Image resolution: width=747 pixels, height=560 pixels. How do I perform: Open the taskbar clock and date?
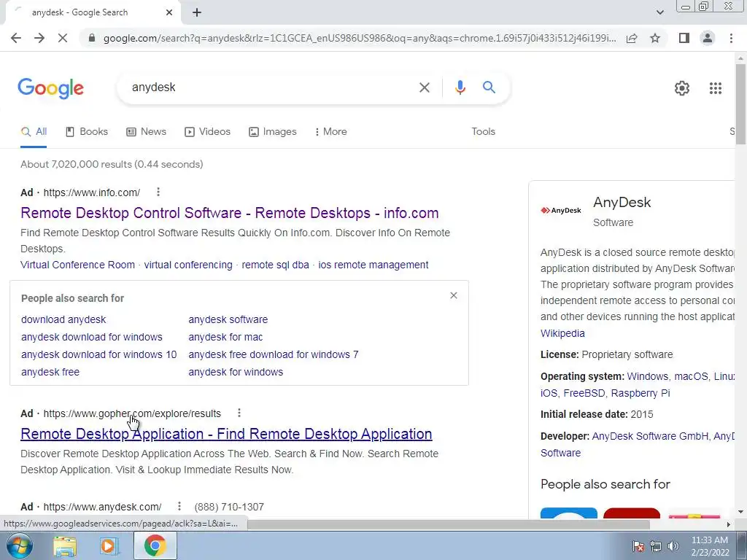point(710,546)
